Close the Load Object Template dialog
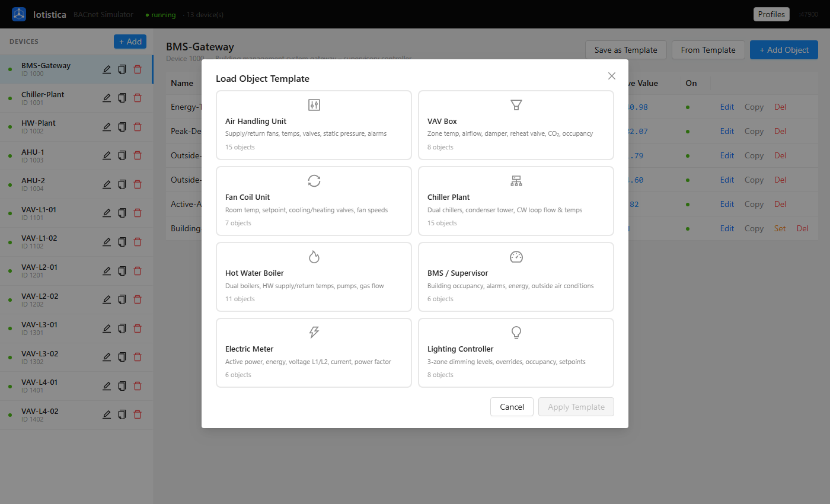 point(612,76)
